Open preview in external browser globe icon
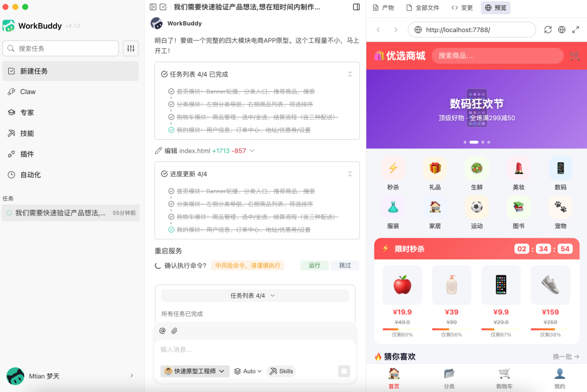Viewport: 587px width, 392px height. [561, 29]
